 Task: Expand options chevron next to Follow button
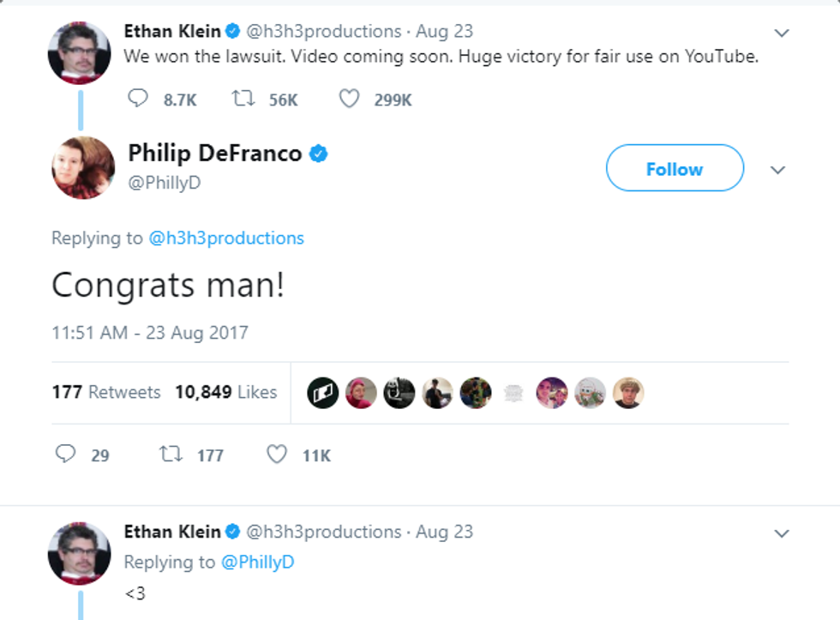[777, 170]
